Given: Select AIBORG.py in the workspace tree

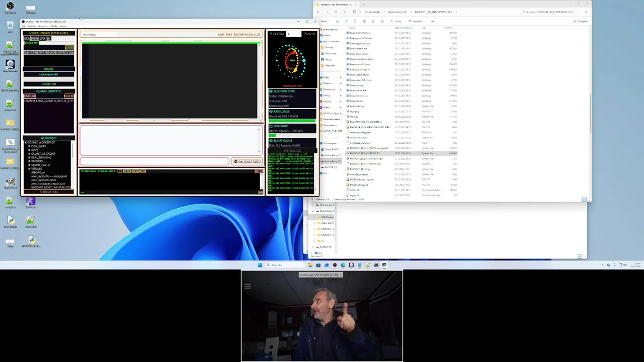Looking at the screenshot, I should tap(38, 172).
